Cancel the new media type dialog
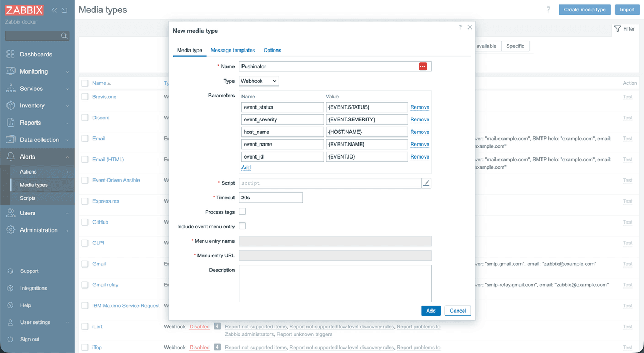 point(458,311)
